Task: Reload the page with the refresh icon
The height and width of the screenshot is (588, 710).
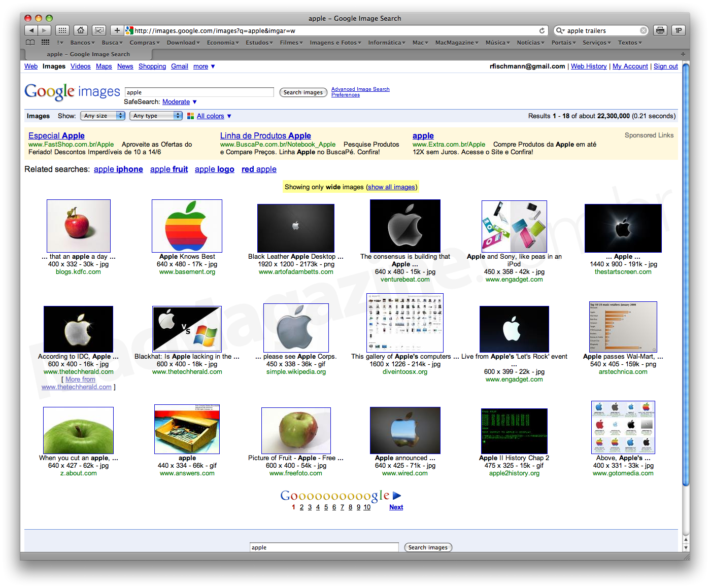Action: click(x=542, y=30)
